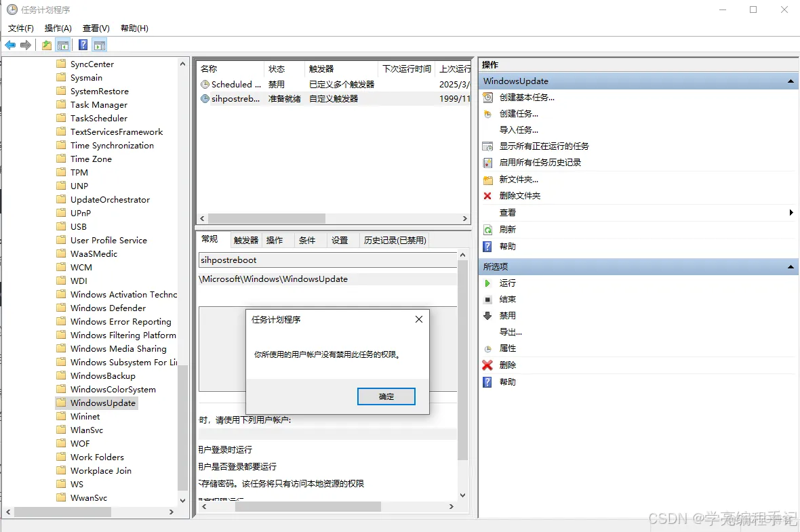
Task: Open the 操作(A) menu
Action: [58, 28]
